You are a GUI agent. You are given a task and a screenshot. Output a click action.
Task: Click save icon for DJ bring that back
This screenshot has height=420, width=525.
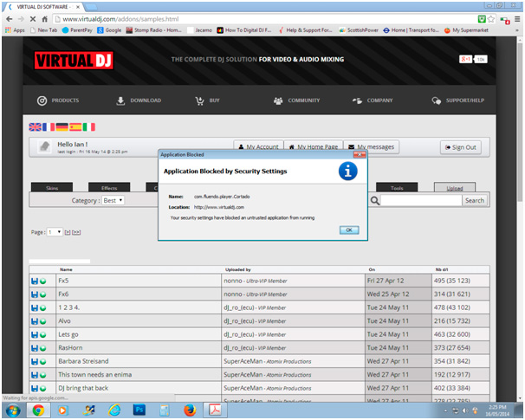tap(34, 388)
